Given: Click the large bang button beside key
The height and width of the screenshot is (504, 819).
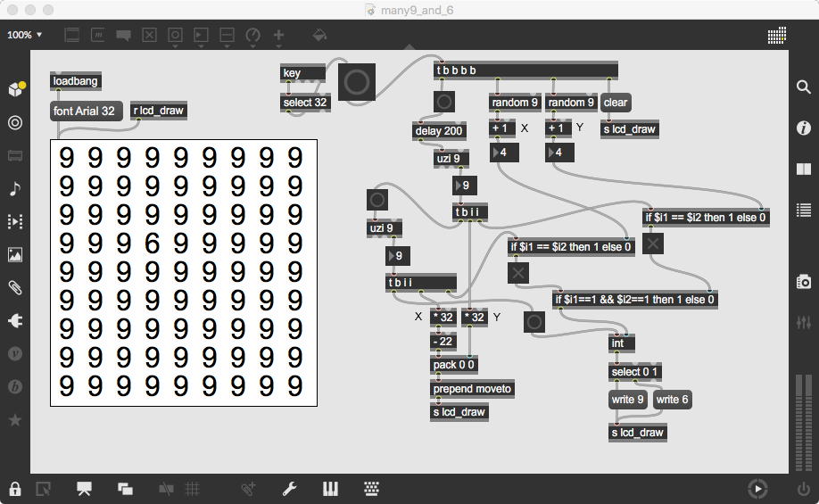Looking at the screenshot, I should tap(357, 82).
